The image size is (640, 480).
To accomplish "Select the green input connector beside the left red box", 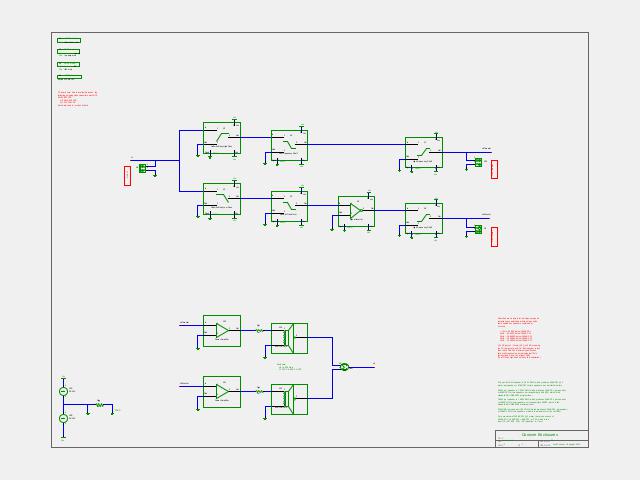I will (x=142, y=168).
